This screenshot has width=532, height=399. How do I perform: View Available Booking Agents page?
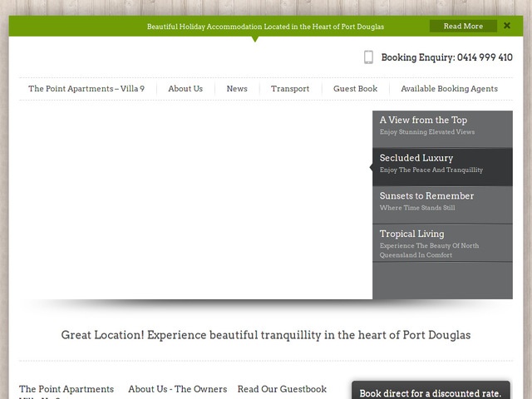pos(449,89)
